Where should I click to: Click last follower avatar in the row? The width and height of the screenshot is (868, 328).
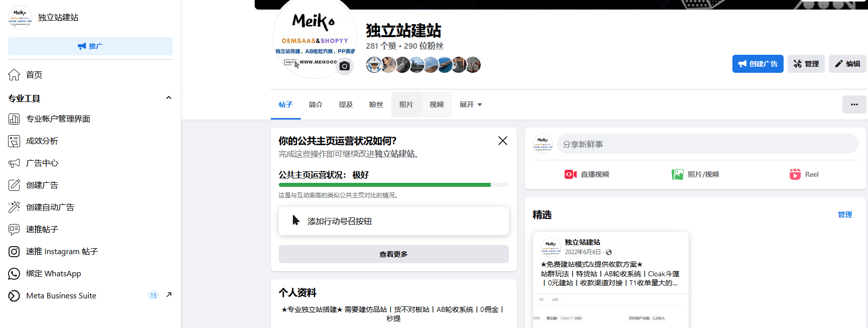click(x=474, y=65)
